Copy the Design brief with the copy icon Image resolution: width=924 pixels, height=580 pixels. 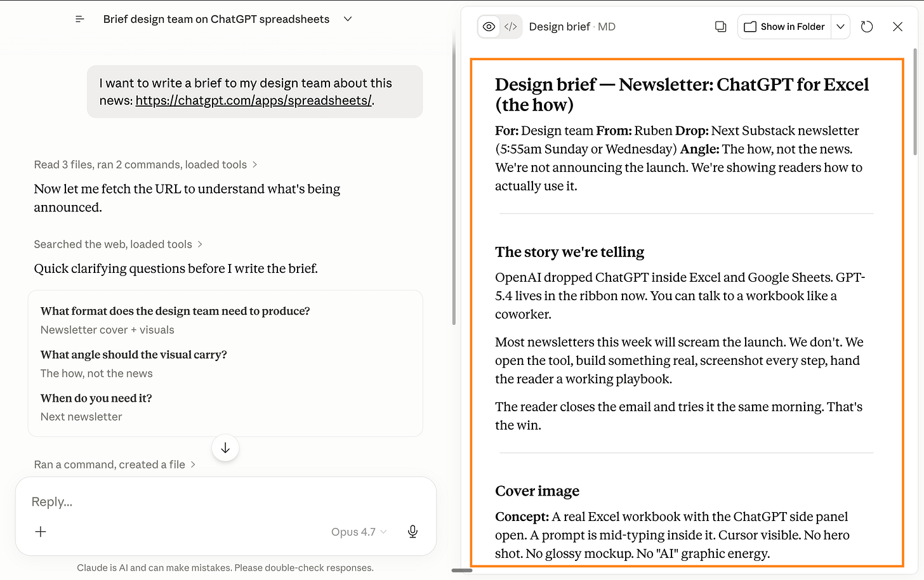[720, 27]
